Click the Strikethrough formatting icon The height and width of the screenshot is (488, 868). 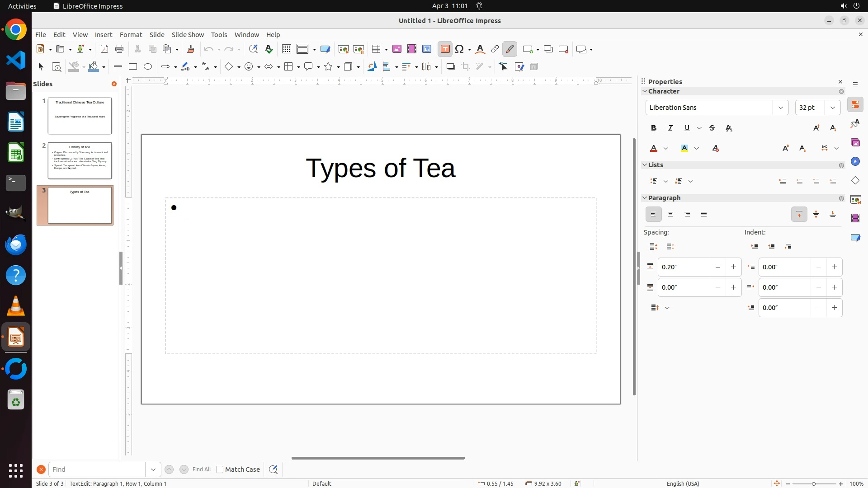712,128
